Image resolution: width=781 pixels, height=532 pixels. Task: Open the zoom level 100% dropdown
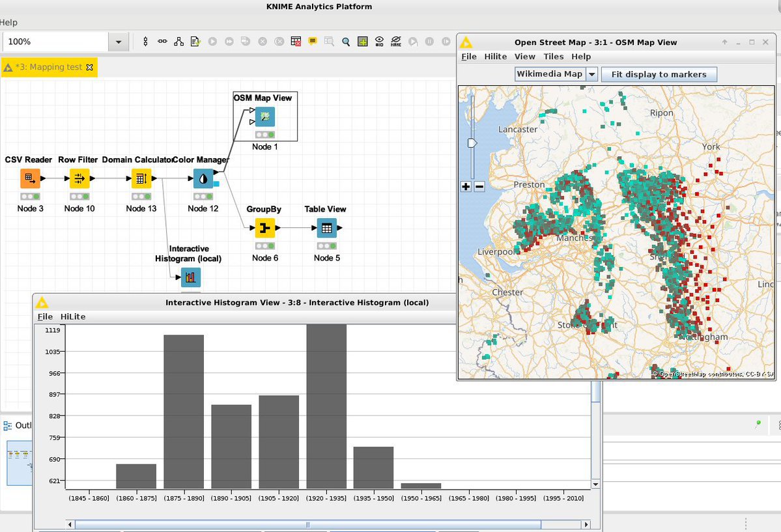[x=118, y=42]
